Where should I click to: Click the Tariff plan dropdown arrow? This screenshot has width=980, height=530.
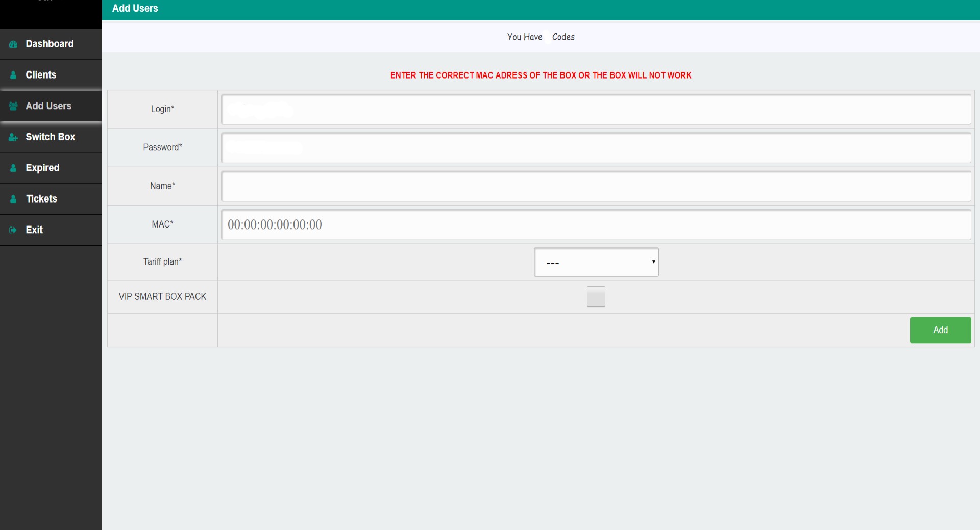(653, 262)
